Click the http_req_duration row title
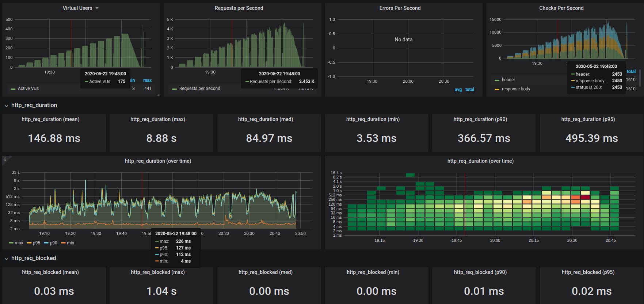This screenshot has height=304, width=644. 34,105
